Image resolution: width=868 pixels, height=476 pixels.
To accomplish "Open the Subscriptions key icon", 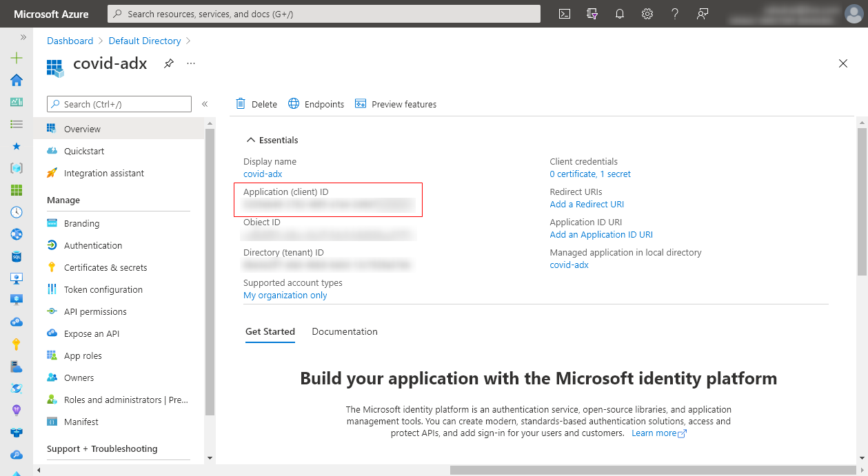I will [17, 344].
